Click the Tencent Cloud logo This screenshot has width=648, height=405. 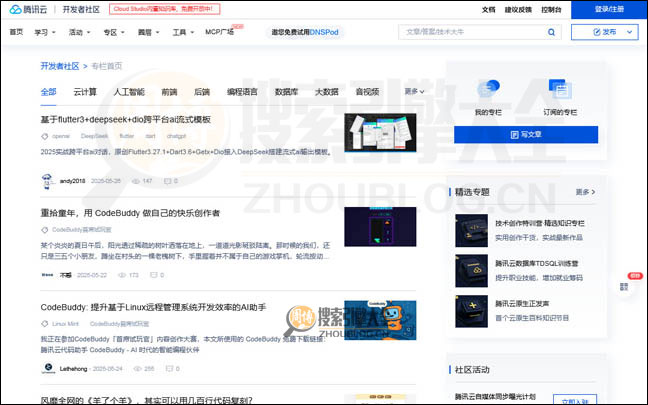28,9
